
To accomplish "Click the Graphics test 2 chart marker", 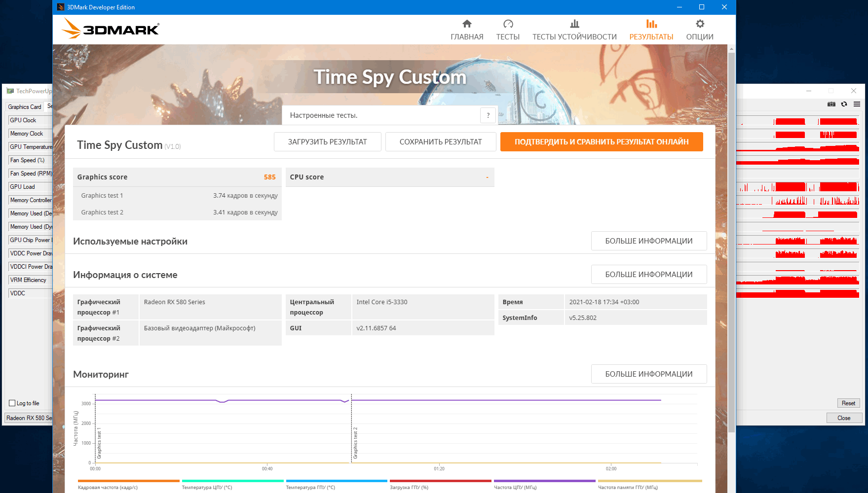I will (355, 443).
